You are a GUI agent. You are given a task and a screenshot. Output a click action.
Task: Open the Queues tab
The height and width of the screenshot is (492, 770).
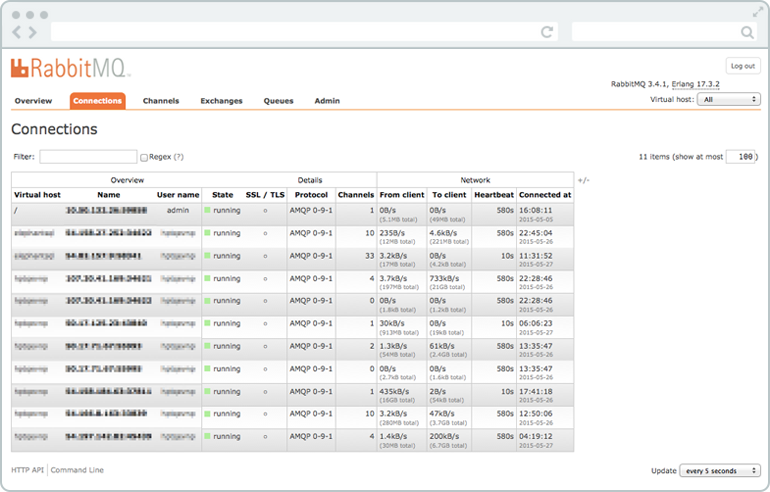click(278, 101)
